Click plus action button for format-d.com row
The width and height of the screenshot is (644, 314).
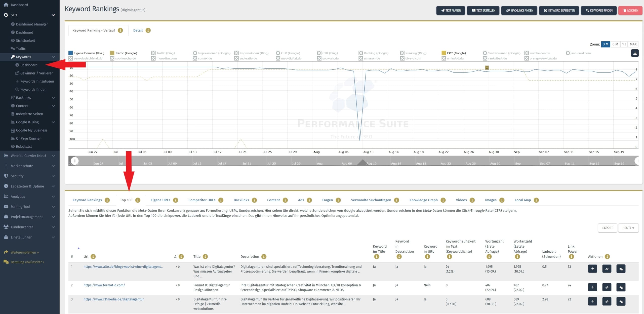pos(592,287)
